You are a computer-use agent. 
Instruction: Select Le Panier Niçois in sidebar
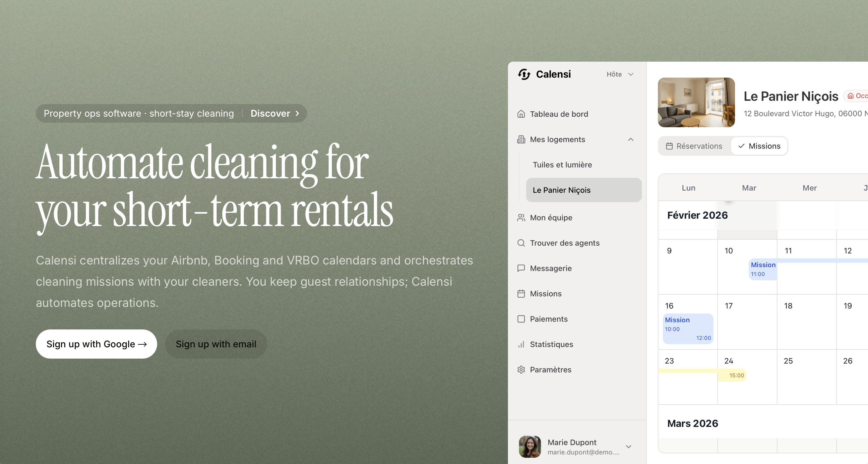point(584,190)
